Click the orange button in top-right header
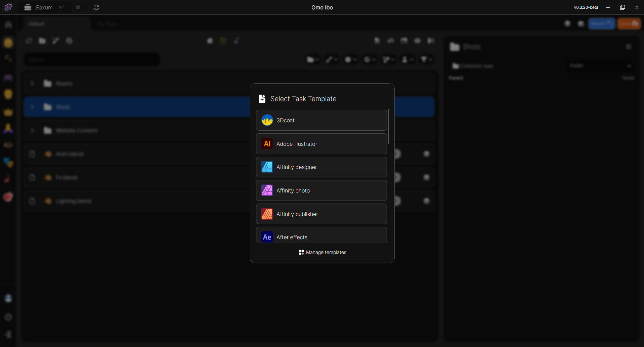The image size is (644, 347). click(x=629, y=24)
